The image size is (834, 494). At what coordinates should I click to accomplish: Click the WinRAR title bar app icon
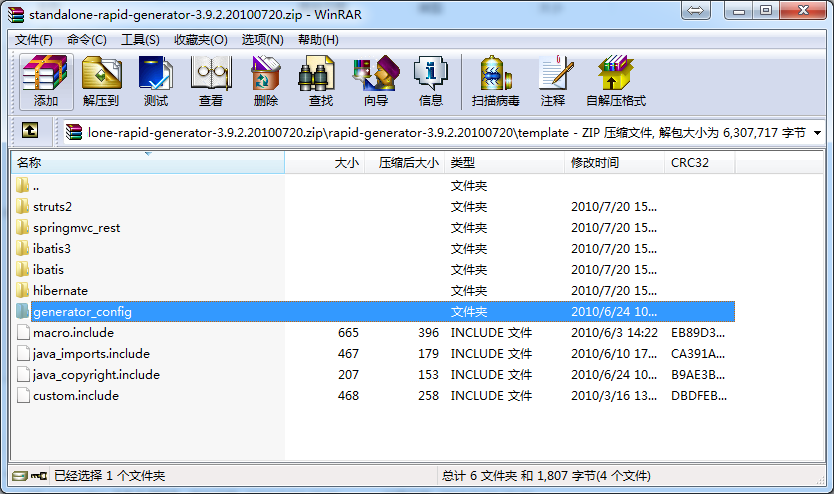[16, 14]
